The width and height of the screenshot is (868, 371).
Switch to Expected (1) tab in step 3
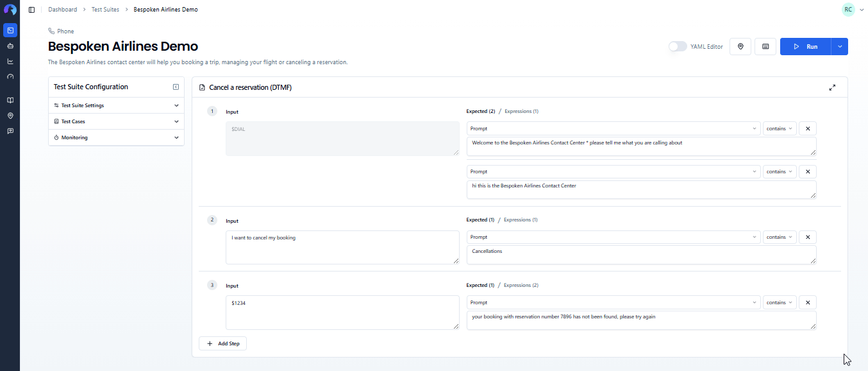point(480,285)
